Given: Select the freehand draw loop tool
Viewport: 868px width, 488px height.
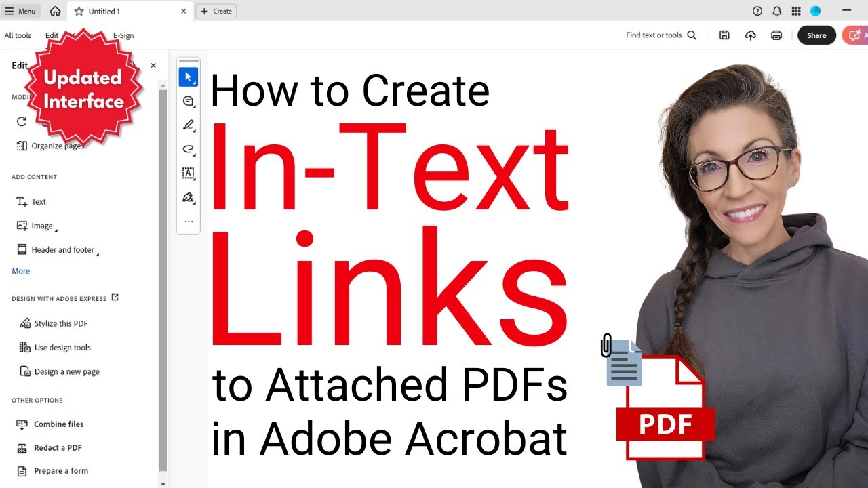Looking at the screenshot, I should [189, 149].
